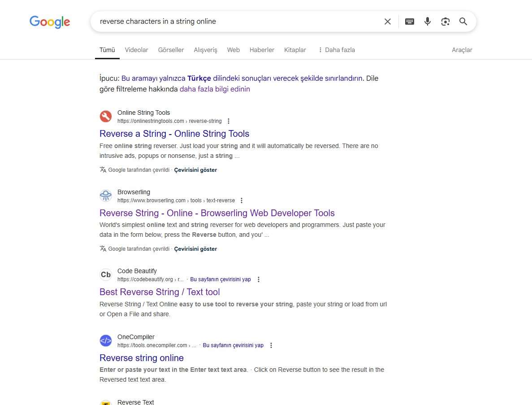Clear the search box with the X icon
The width and height of the screenshot is (532, 405).
point(388,22)
